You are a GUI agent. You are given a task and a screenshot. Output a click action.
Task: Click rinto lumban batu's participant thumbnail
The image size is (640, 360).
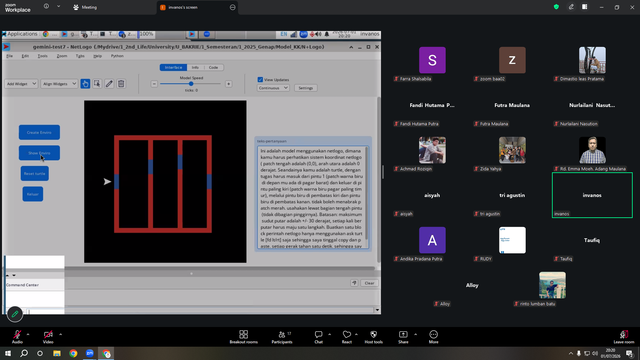(x=552, y=285)
